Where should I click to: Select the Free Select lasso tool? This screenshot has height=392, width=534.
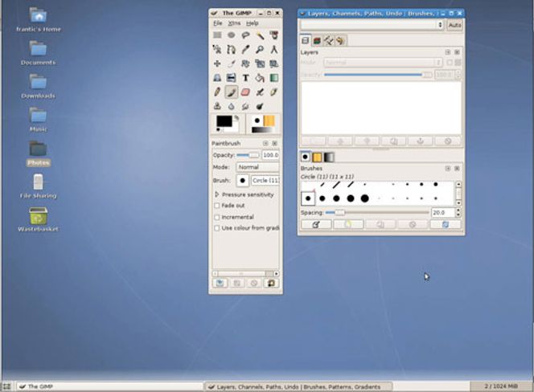point(245,35)
